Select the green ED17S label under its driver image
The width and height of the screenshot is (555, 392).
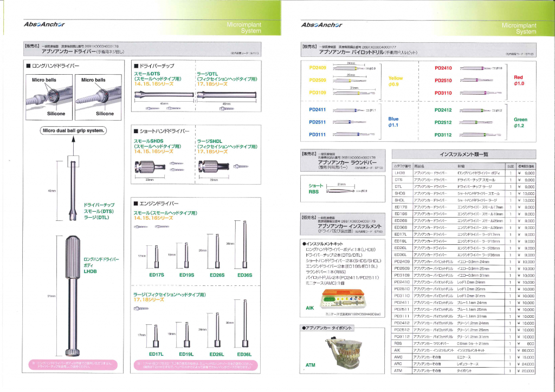point(157,275)
